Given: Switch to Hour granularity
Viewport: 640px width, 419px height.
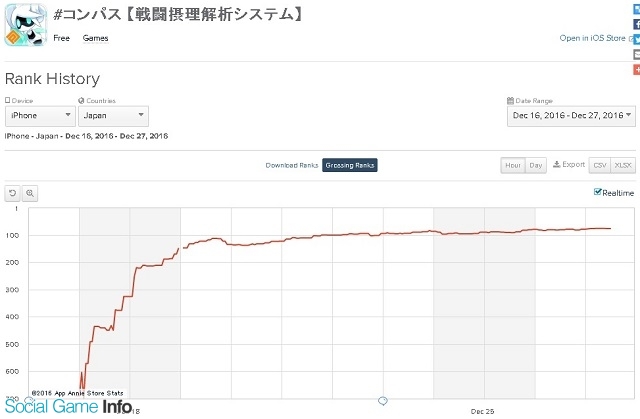Looking at the screenshot, I should pos(513,165).
